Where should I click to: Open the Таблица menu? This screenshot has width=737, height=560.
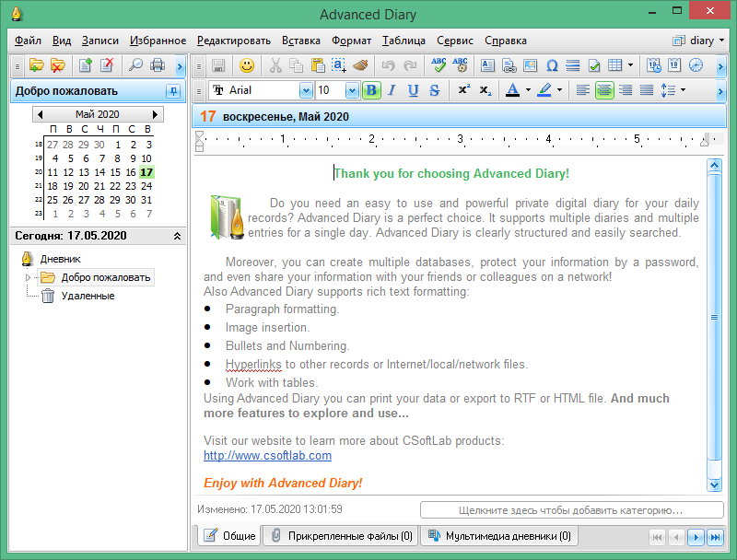[404, 41]
